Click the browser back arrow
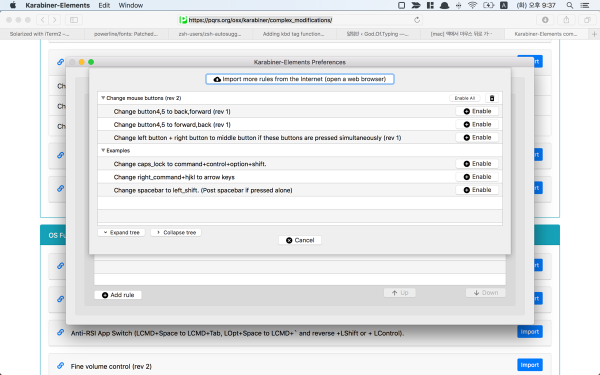The image size is (600, 375). coord(42,20)
